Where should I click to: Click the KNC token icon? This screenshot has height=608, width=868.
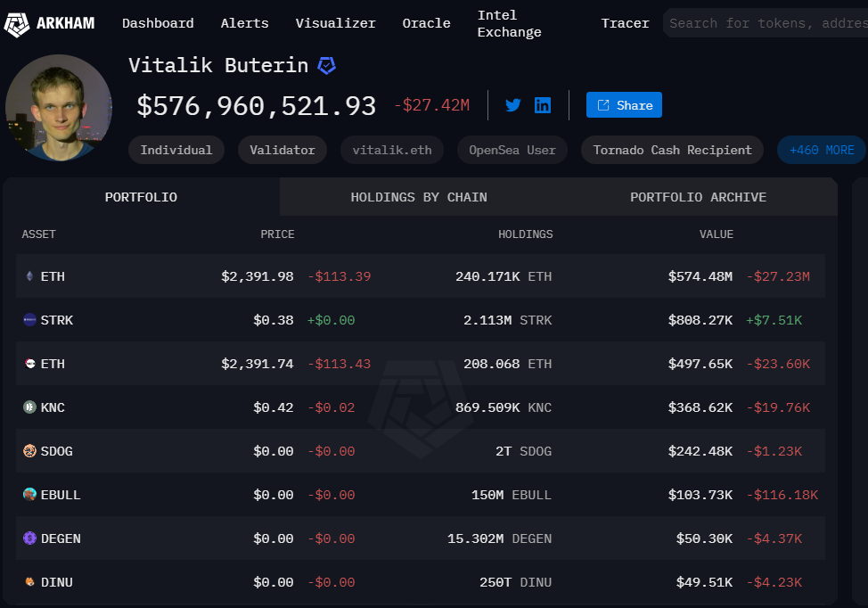29,407
